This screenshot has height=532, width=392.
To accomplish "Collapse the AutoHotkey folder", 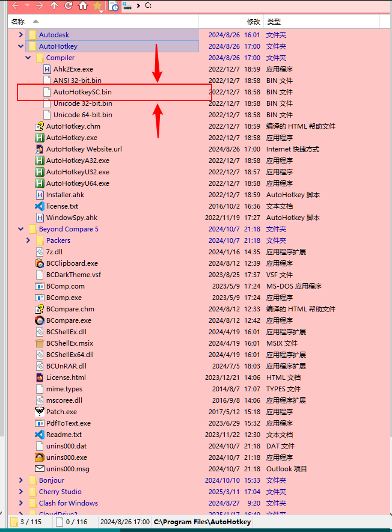I will click(x=20, y=46).
